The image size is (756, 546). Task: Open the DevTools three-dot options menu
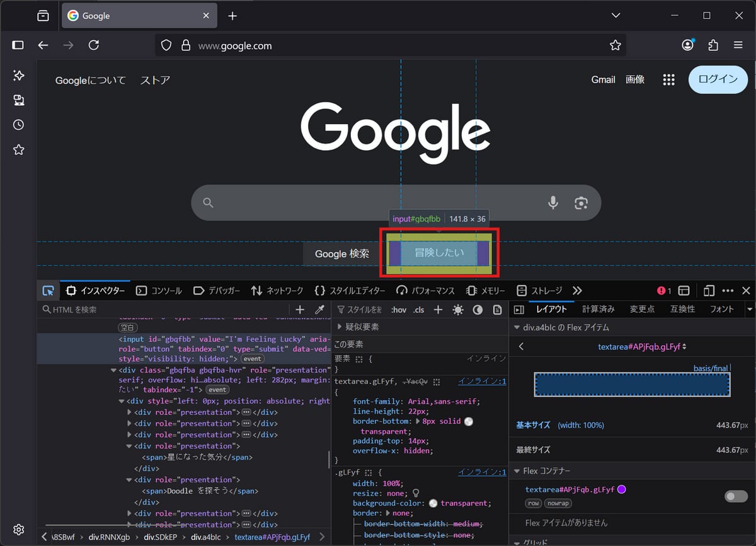pos(728,291)
